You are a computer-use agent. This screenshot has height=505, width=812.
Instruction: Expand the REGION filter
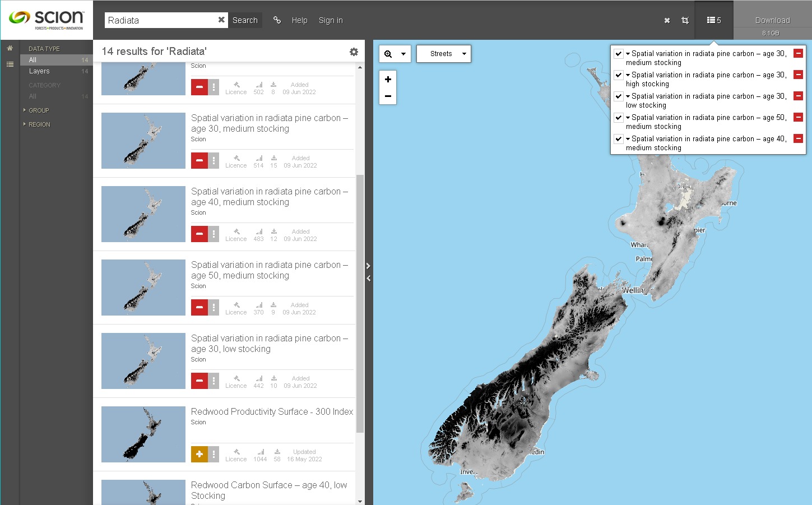tap(39, 124)
